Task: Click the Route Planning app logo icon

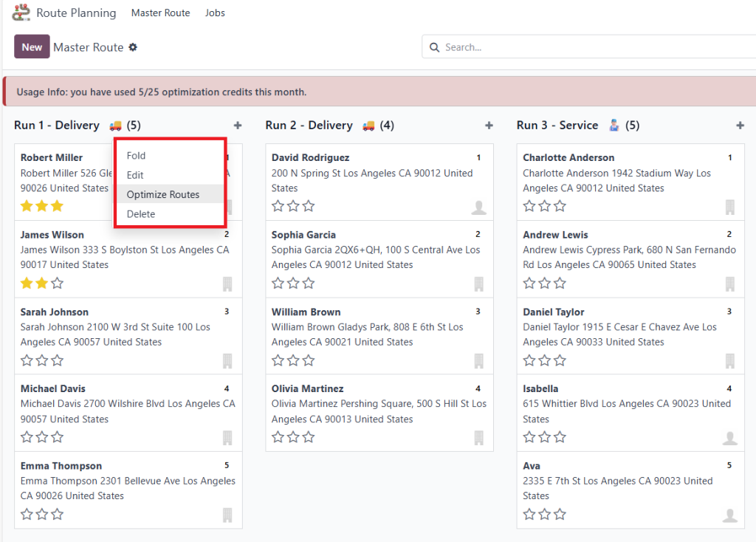Action: point(21,13)
